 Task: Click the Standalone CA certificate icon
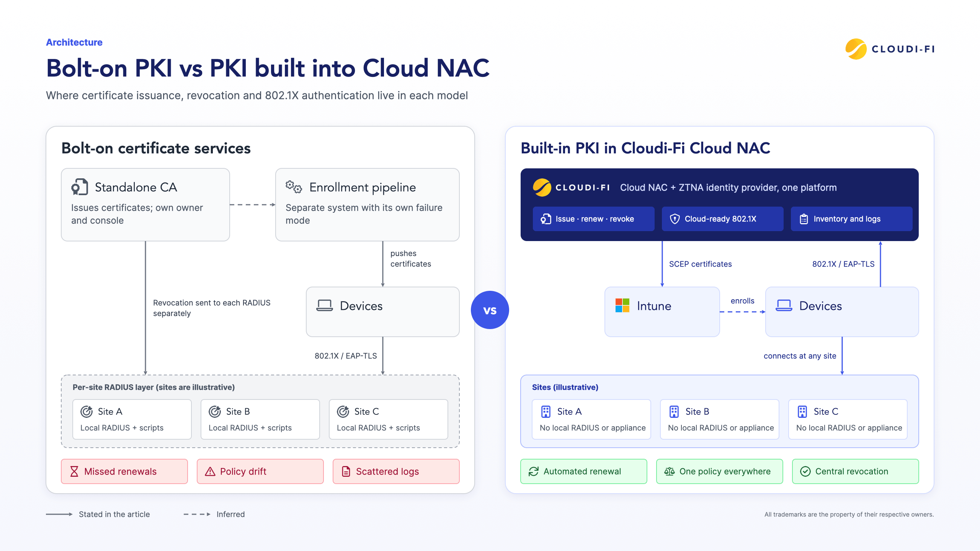(80, 187)
